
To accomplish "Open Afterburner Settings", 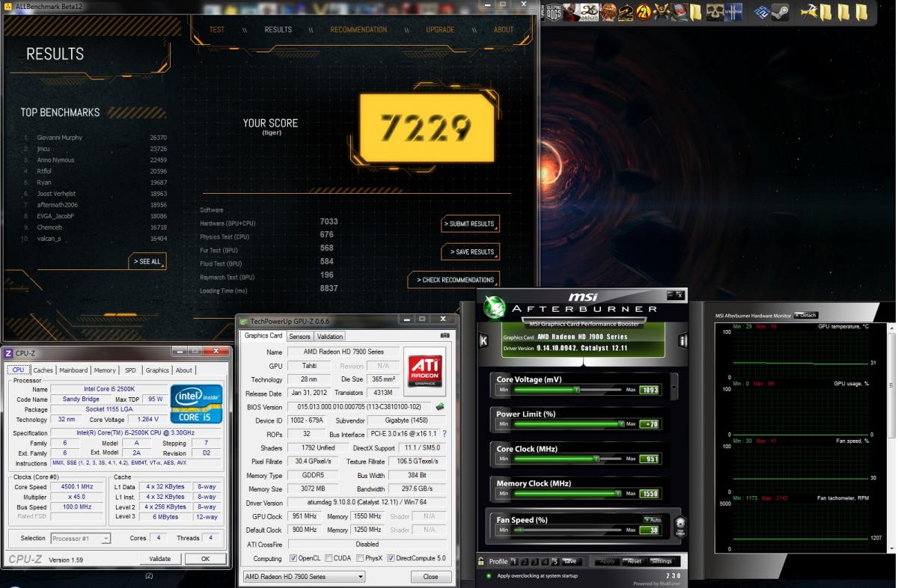I will point(662,560).
